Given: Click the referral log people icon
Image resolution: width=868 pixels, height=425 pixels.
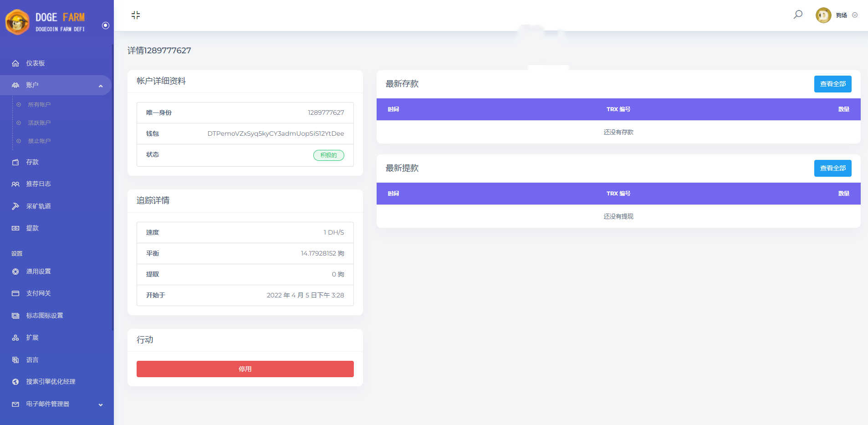Looking at the screenshot, I should (x=15, y=184).
